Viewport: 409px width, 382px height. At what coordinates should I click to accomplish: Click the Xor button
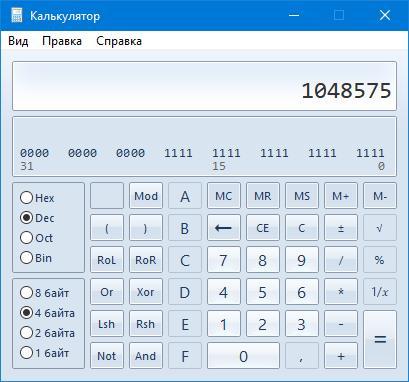coord(146,292)
